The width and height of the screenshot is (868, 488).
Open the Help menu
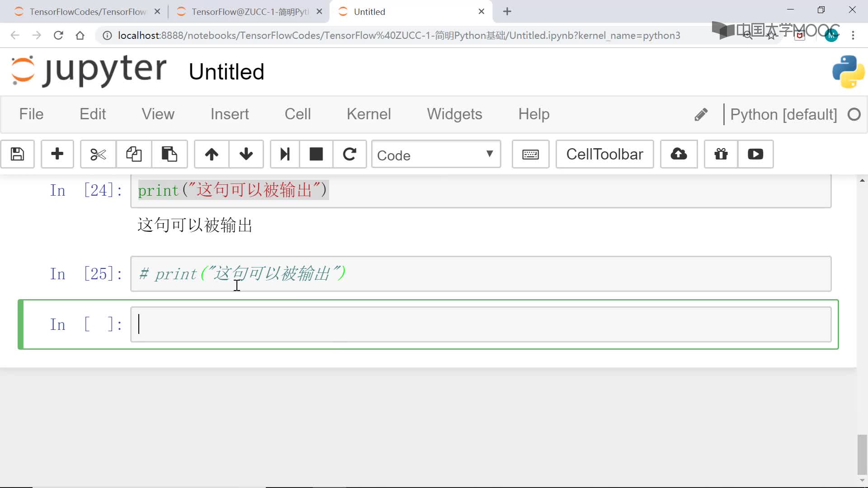(534, 114)
